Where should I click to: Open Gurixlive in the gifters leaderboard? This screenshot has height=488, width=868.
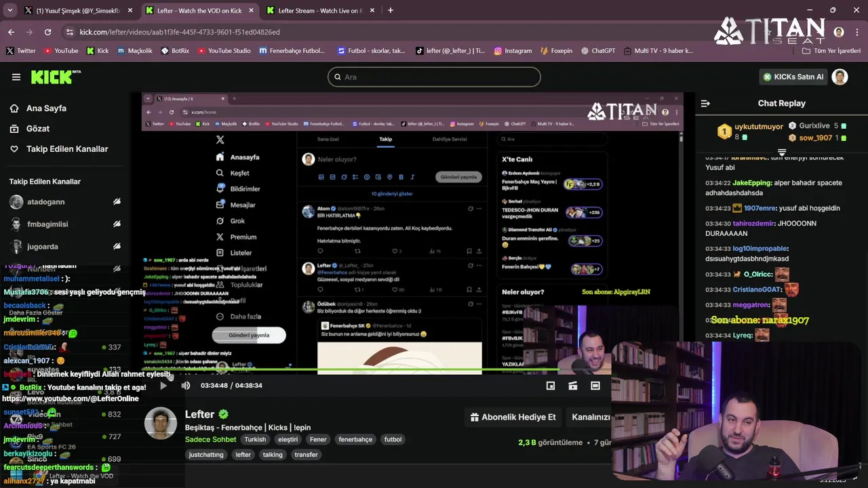coord(814,126)
